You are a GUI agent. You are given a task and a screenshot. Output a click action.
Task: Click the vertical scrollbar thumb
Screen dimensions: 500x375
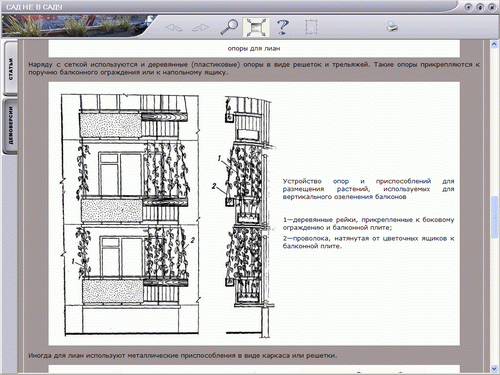(494, 217)
